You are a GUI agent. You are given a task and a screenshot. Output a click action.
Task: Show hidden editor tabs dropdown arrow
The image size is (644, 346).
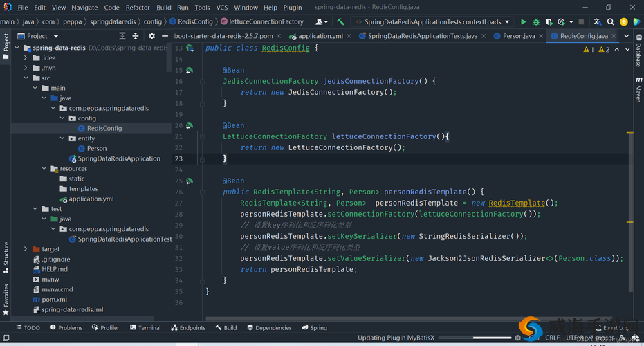tap(626, 36)
